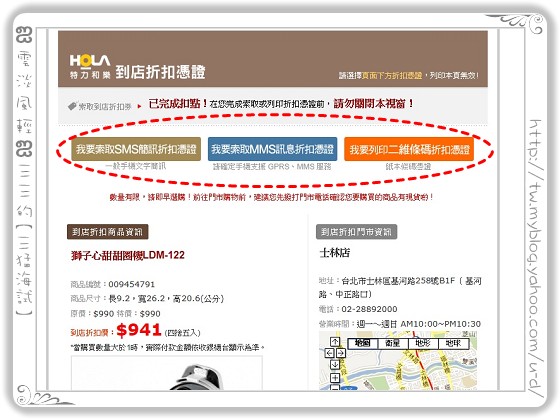Click the 已完成扣點！ notice text

[x=178, y=104]
